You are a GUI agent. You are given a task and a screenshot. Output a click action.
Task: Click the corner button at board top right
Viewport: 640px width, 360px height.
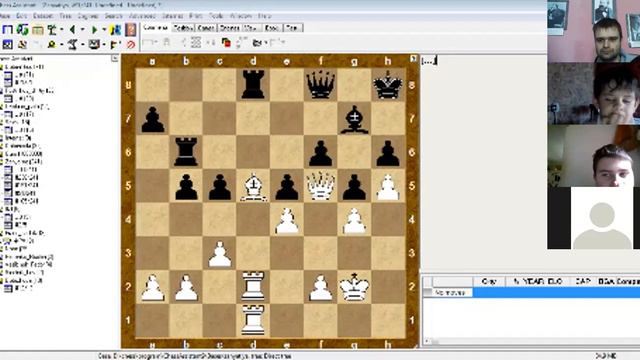coord(413,59)
